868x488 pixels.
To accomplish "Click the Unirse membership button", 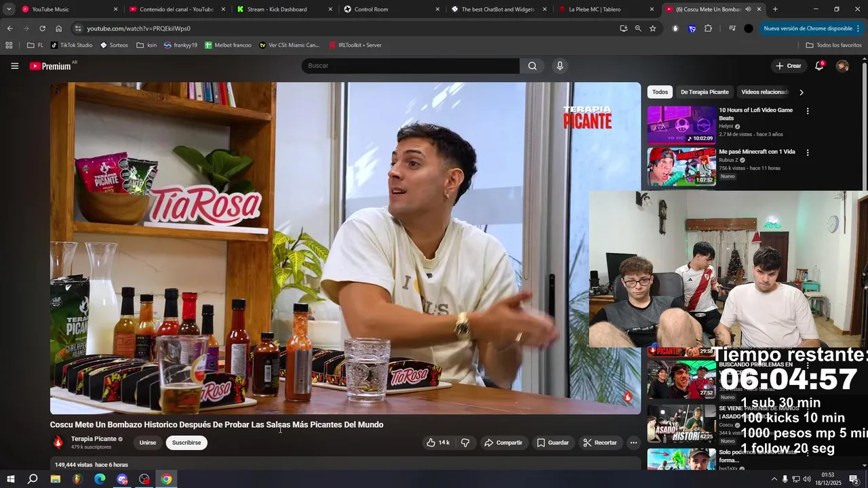I will click(148, 443).
